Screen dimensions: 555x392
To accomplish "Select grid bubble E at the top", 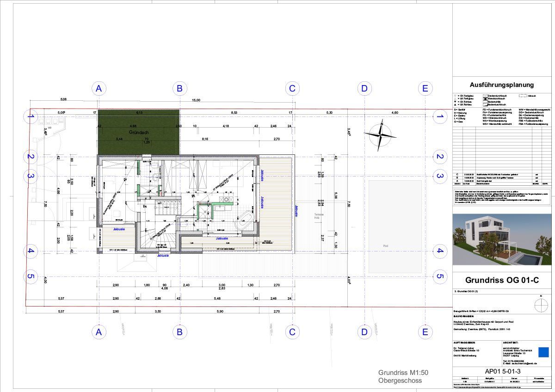I will click(x=425, y=88).
